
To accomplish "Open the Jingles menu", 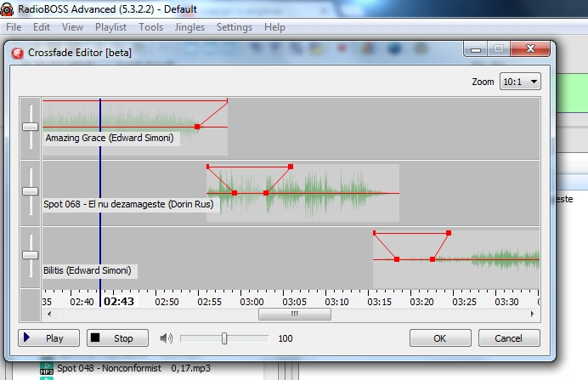I will [x=189, y=27].
